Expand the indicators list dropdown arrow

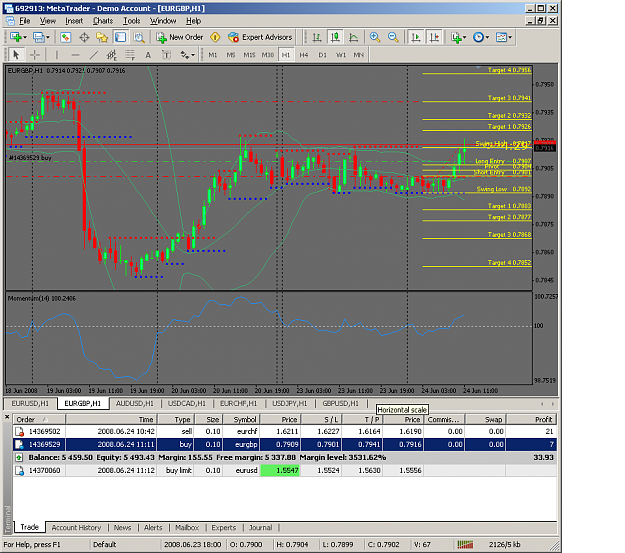click(465, 37)
